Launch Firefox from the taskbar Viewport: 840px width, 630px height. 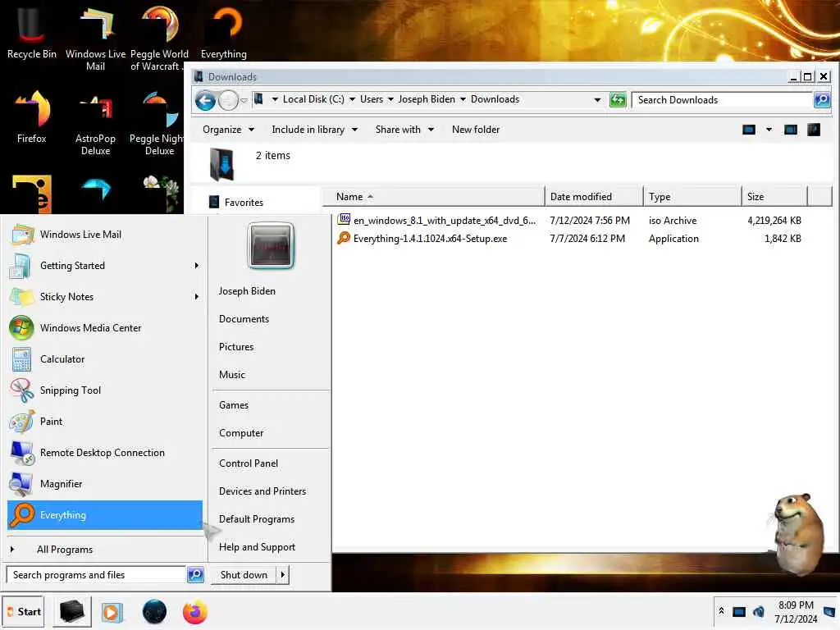pos(194,612)
